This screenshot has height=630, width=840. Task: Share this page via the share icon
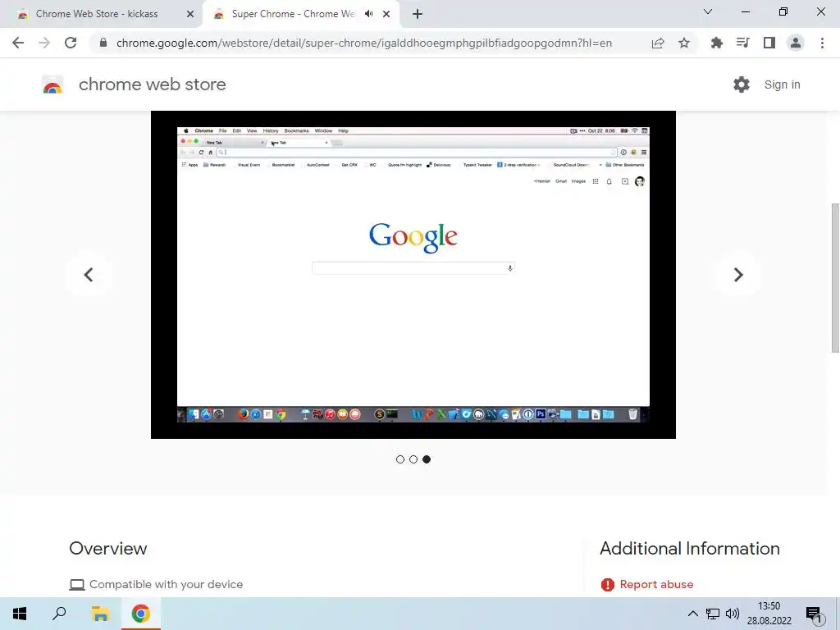click(658, 43)
